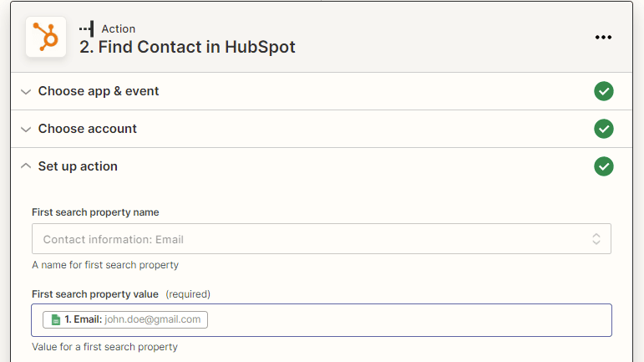Open Contact information: Email dropdown

[322, 239]
